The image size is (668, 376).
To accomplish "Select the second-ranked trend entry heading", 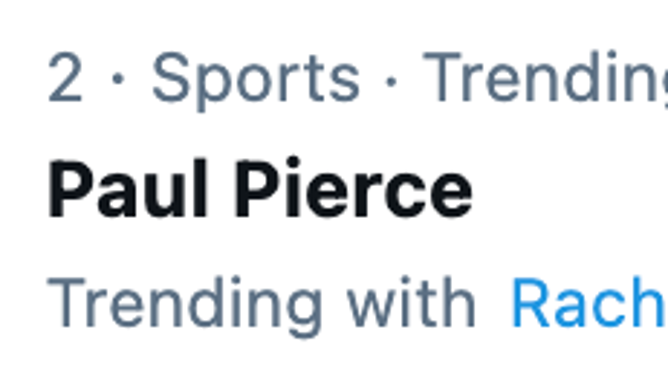I will [260, 189].
